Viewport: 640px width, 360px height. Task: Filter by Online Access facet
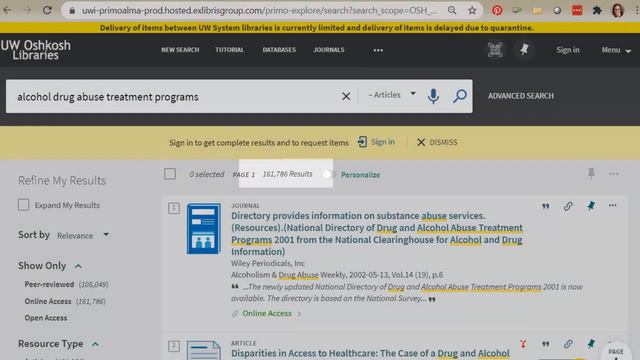click(48, 301)
